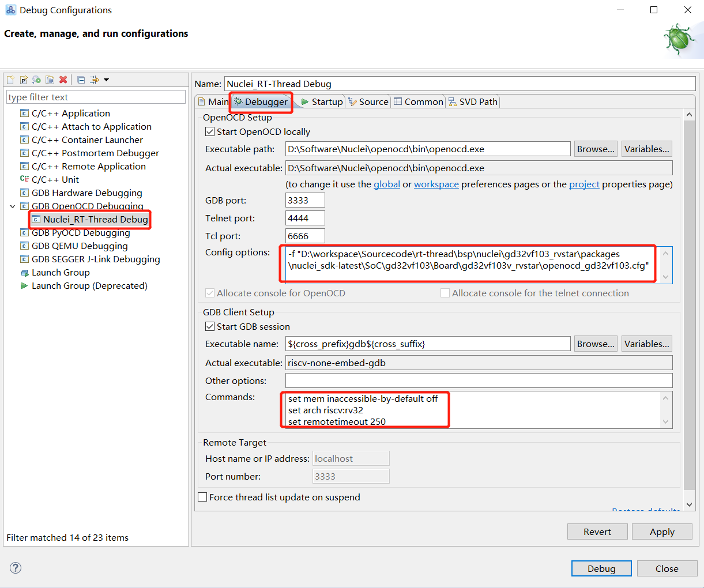
Task: Click the GDB port input field
Action: click(x=305, y=201)
